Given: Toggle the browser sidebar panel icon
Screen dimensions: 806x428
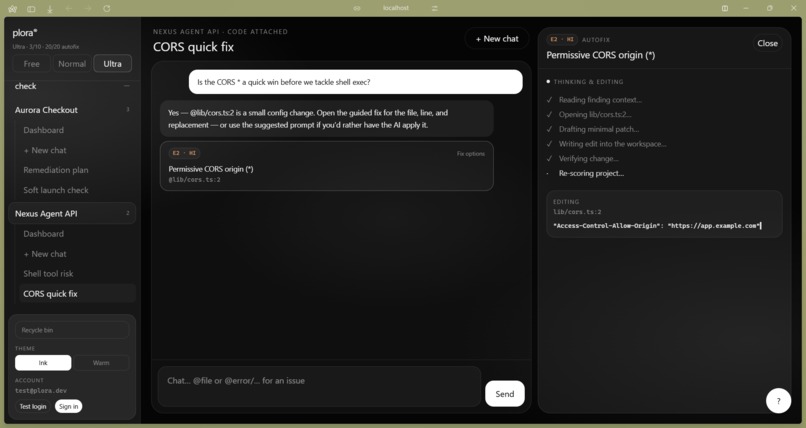Looking at the screenshot, I should (31, 9).
